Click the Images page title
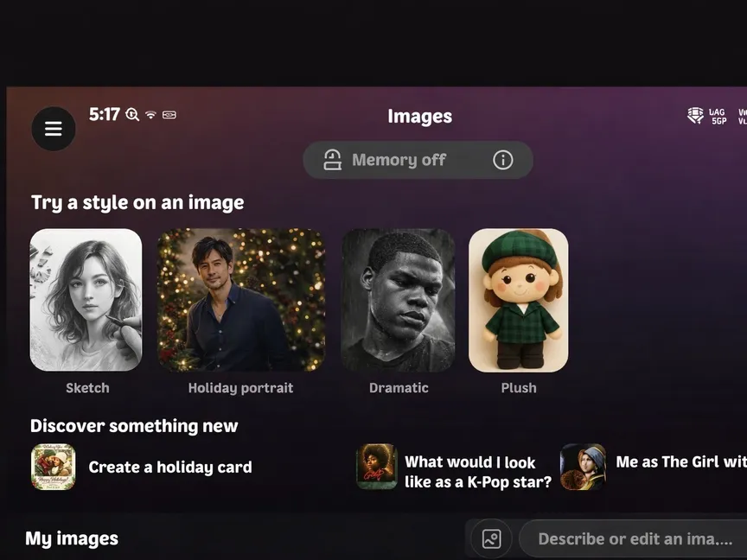 click(419, 117)
